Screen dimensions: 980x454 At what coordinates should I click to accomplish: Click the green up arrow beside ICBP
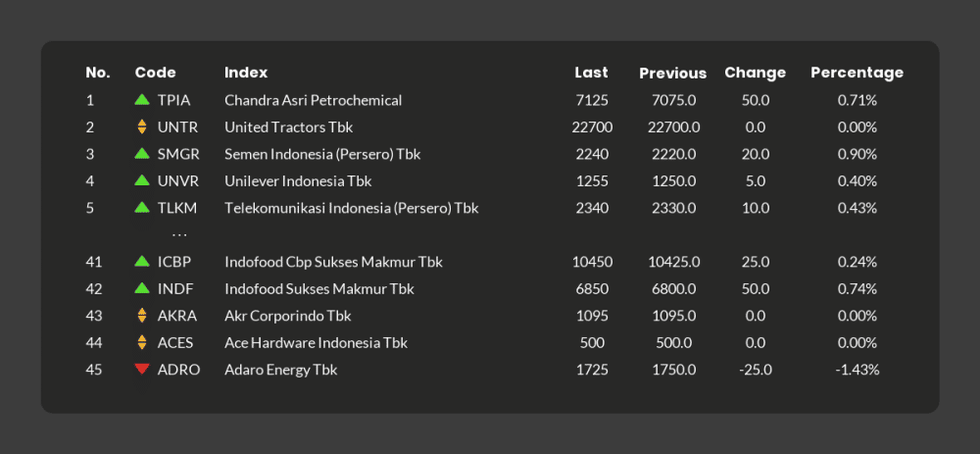coord(142,262)
